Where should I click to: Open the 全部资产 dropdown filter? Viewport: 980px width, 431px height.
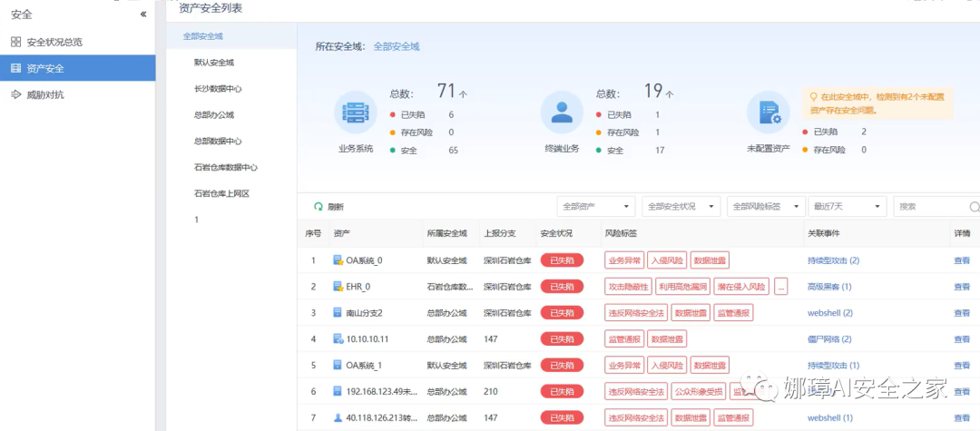tap(595, 207)
